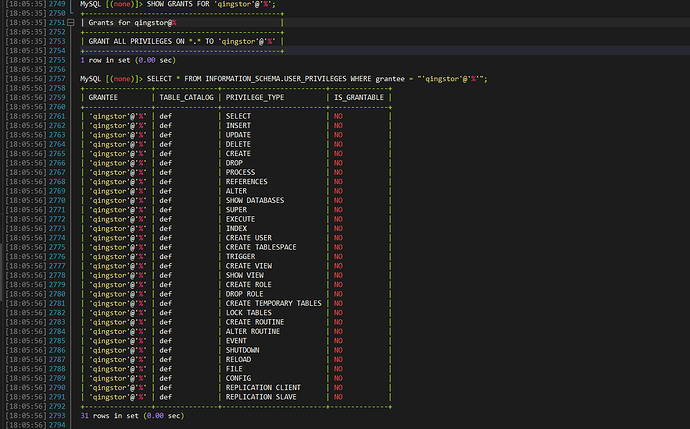Click the GRANTEE column header
The height and width of the screenshot is (429, 690).
[103, 98]
